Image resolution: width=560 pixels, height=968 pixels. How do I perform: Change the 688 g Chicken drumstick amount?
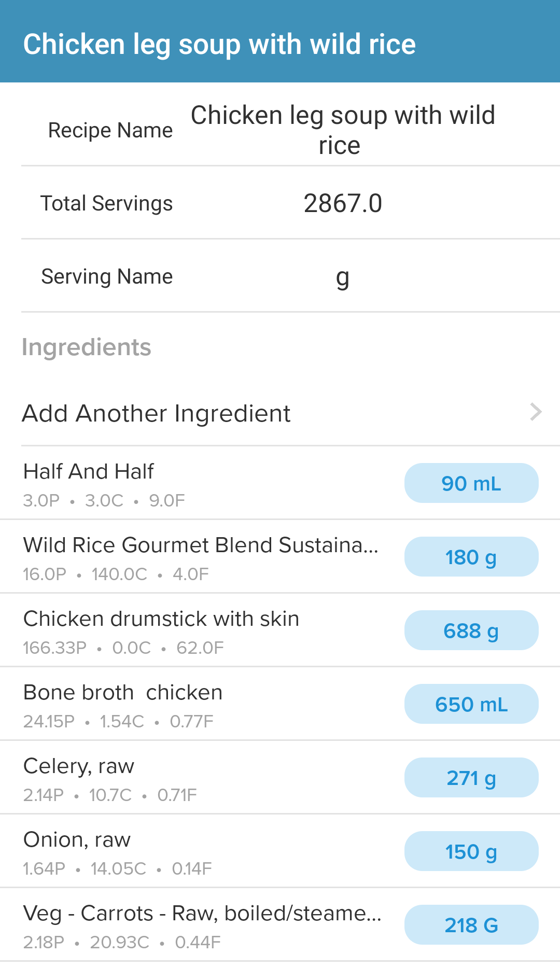click(471, 630)
